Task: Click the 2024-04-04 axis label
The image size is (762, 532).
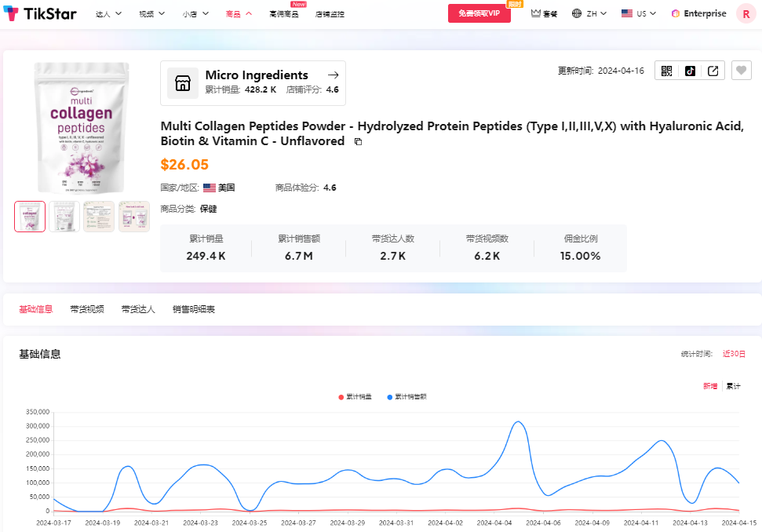Action: [x=494, y=523]
